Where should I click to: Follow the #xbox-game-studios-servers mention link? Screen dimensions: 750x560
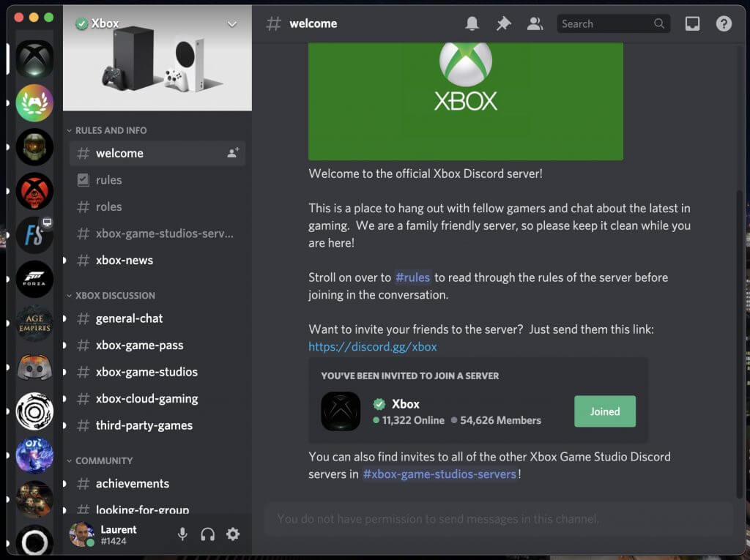tap(439, 474)
